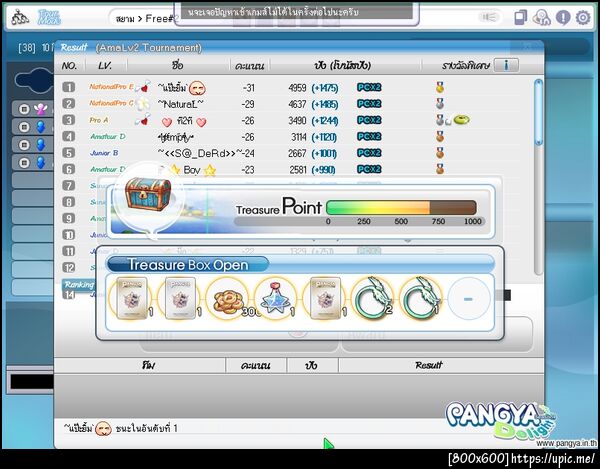This screenshot has width=600, height=469.
Task: Click the ชื่อ column header
Action: coord(178,65)
